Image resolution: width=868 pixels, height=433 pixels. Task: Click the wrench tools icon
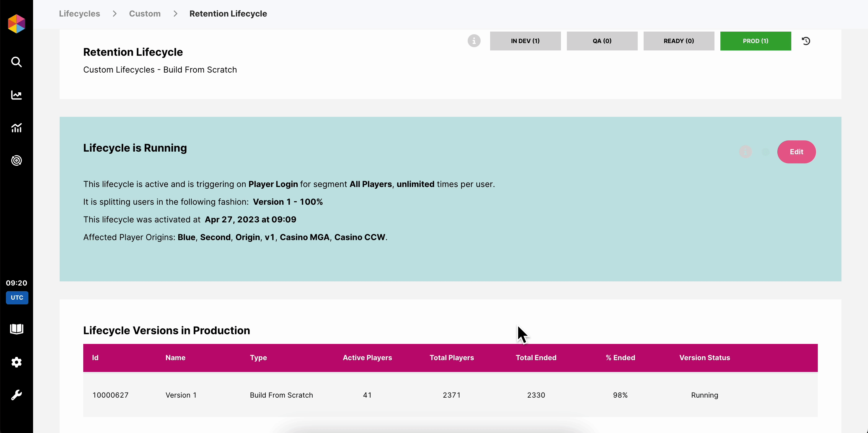[x=16, y=395]
